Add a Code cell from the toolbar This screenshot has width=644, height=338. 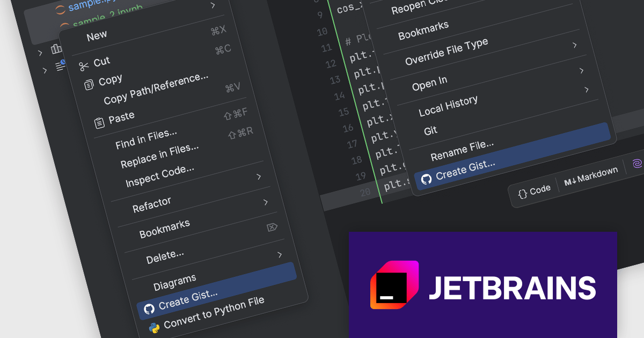(x=535, y=190)
